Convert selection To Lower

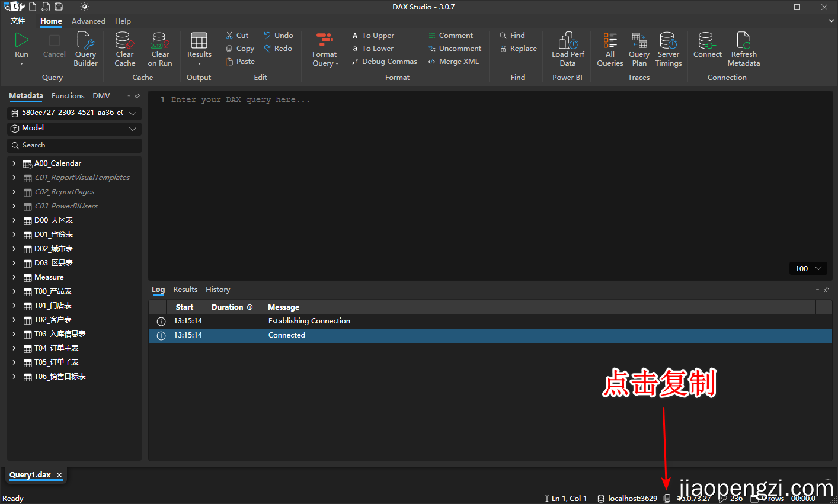point(373,49)
